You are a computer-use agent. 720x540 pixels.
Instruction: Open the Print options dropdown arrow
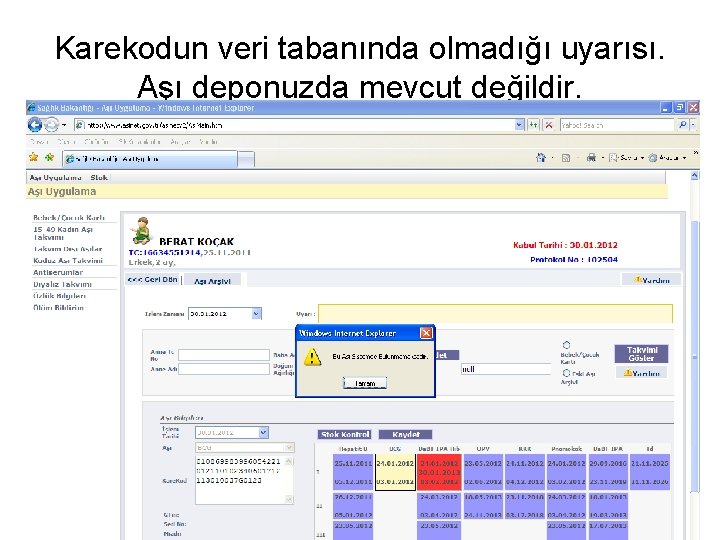[x=602, y=158]
